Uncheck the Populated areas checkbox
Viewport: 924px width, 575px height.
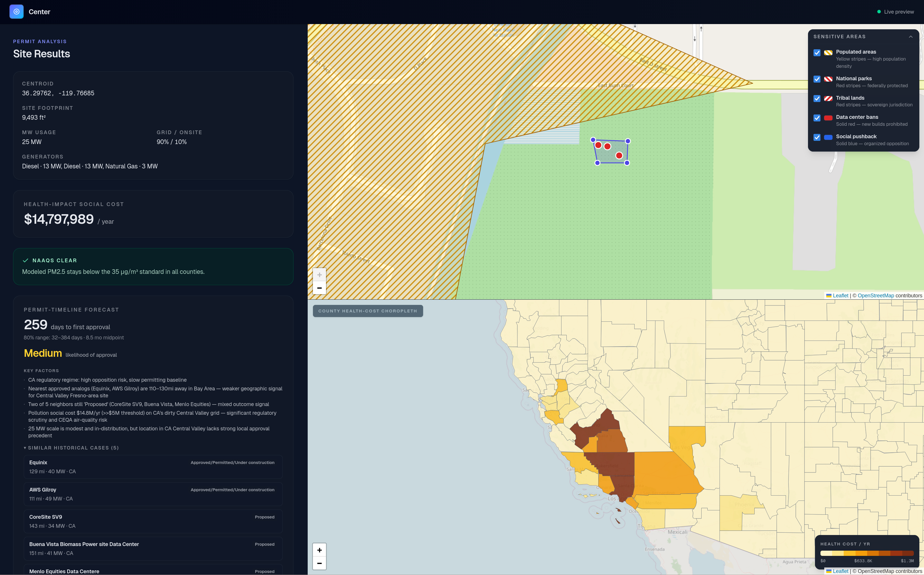point(817,52)
